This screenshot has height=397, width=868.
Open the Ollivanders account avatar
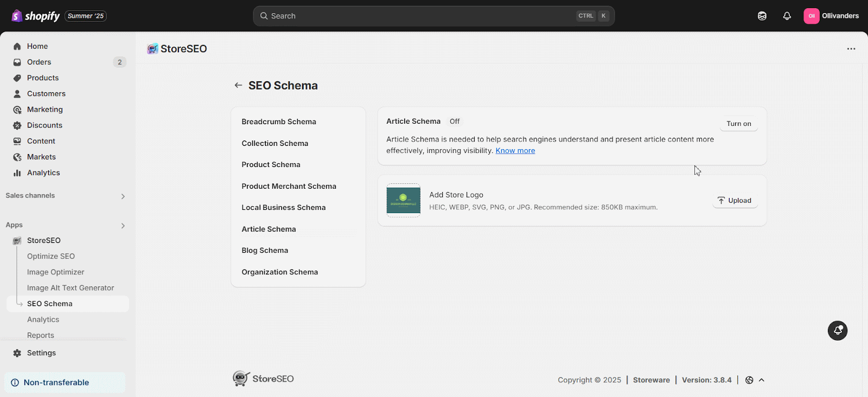[x=812, y=16]
